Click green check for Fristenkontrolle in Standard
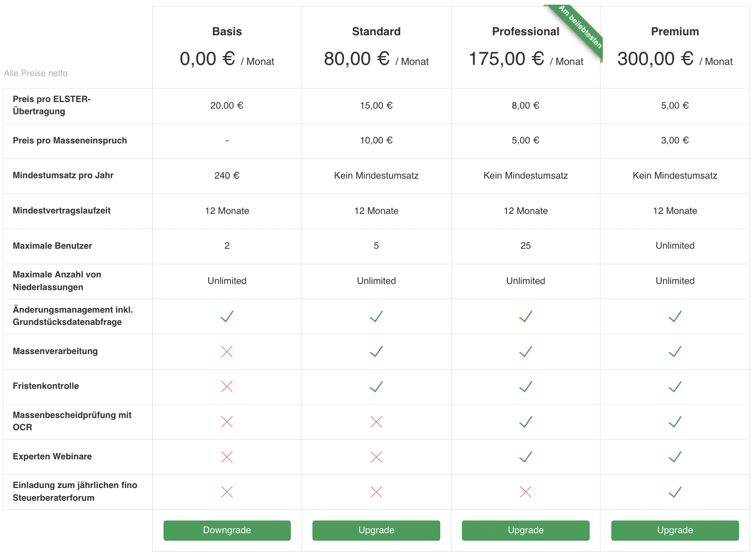Screen dimensions: 756x552 (376, 386)
